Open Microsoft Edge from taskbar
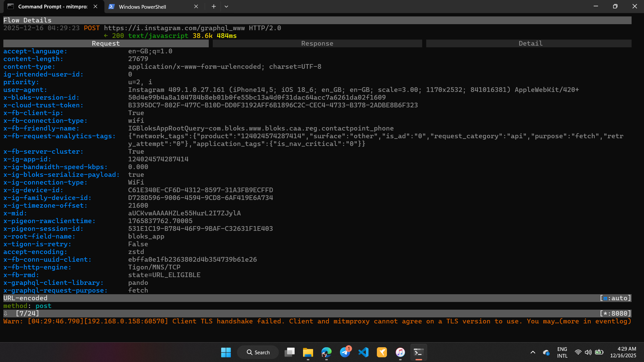The width and height of the screenshot is (644, 362). (326, 352)
